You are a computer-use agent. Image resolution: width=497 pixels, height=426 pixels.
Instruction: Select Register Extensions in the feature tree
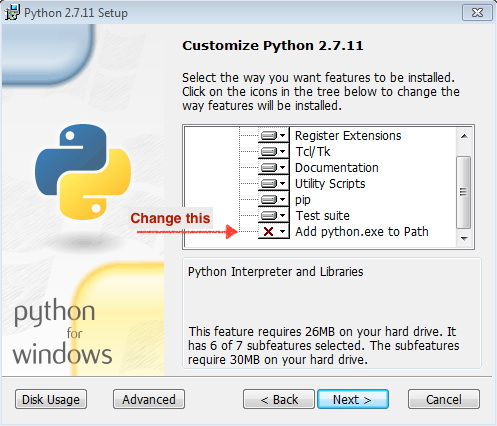pos(348,136)
